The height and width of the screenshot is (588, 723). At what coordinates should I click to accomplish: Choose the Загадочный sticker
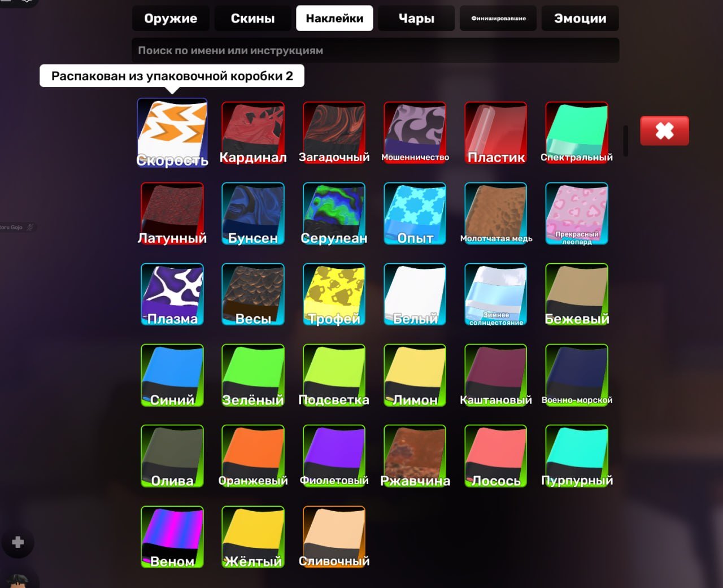coord(334,133)
